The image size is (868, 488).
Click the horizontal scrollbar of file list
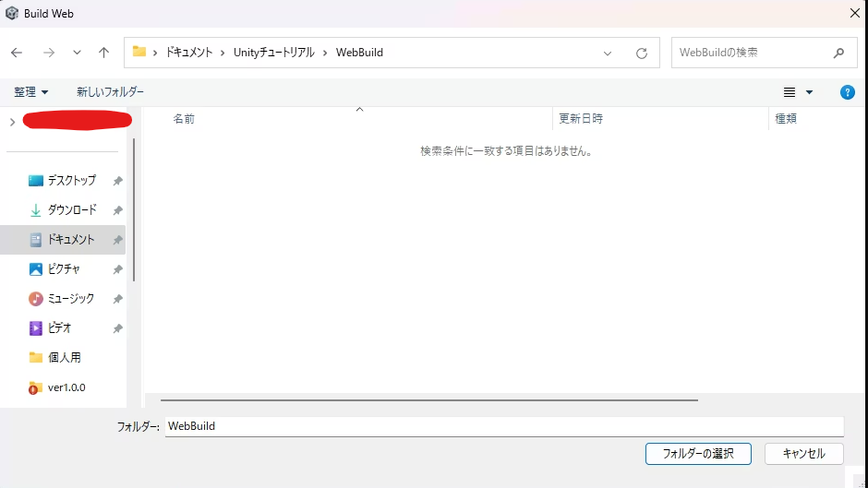(x=429, y=399)
